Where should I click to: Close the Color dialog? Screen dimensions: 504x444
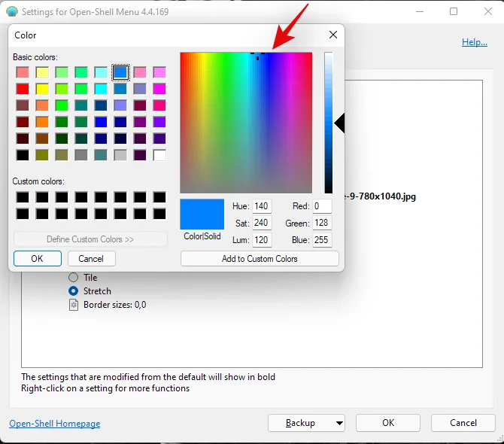coord(332,35)
